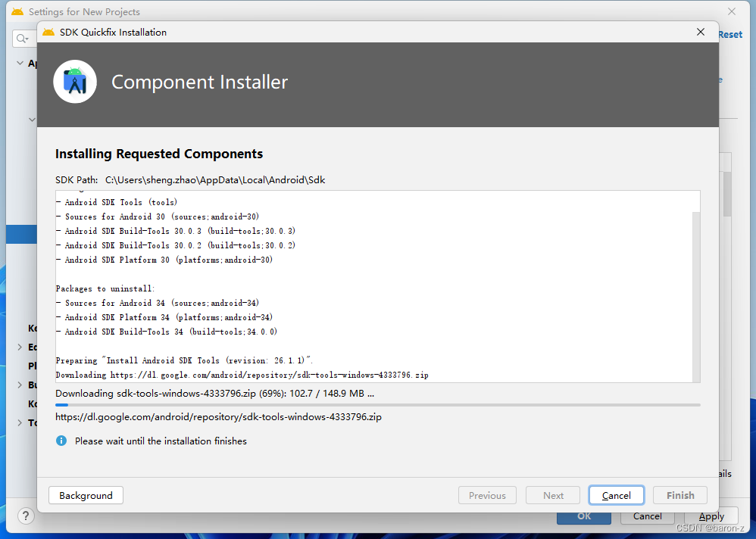Click the blue info icon beside wait message
The image size is (756, 539).
tap(61, 441)
